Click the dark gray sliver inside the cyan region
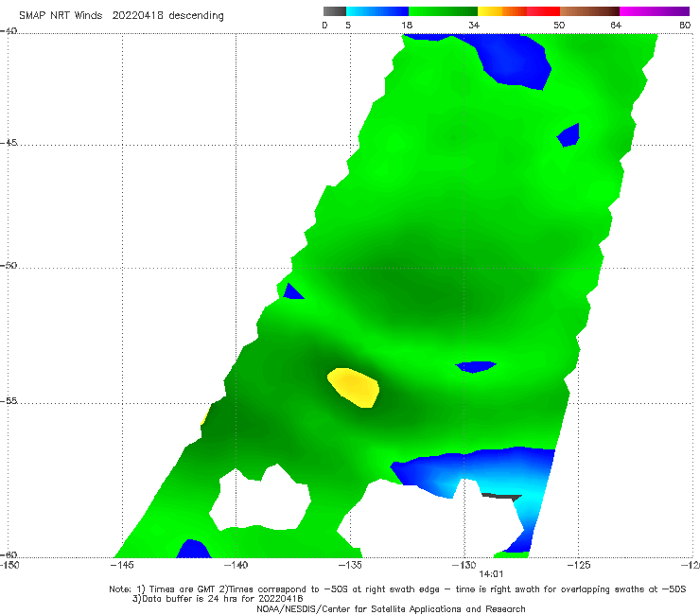The width and height of the screenshot is (700, 615). pyautogui.click(x=502, y=496)
